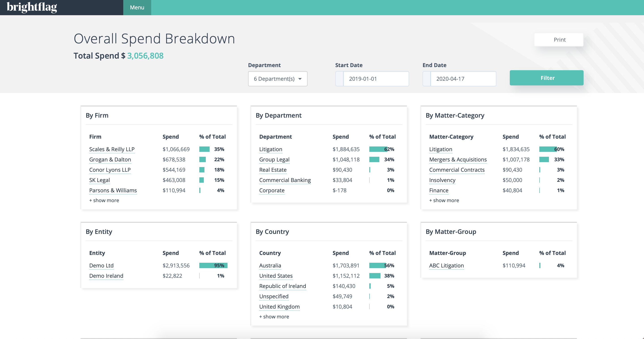Image resolution: width=644 pixels, height=339 pixels.
Task: Open the United Kingdom country link
Action: tap(279, 307)
